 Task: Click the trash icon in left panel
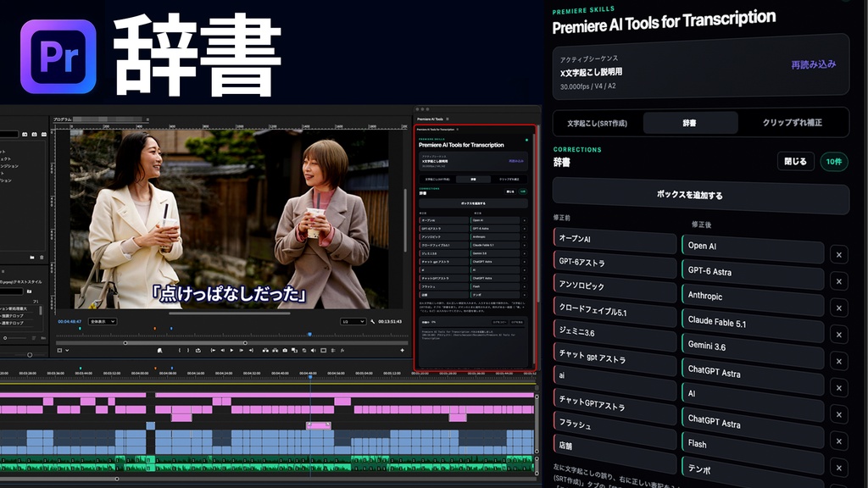point(42,258)
